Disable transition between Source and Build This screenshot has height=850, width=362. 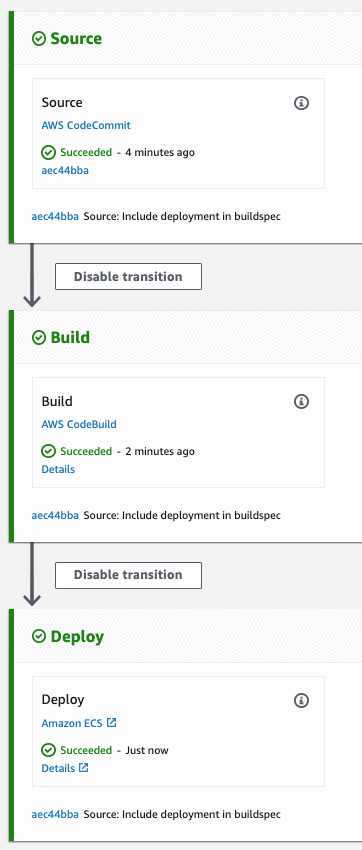[128, 276]
